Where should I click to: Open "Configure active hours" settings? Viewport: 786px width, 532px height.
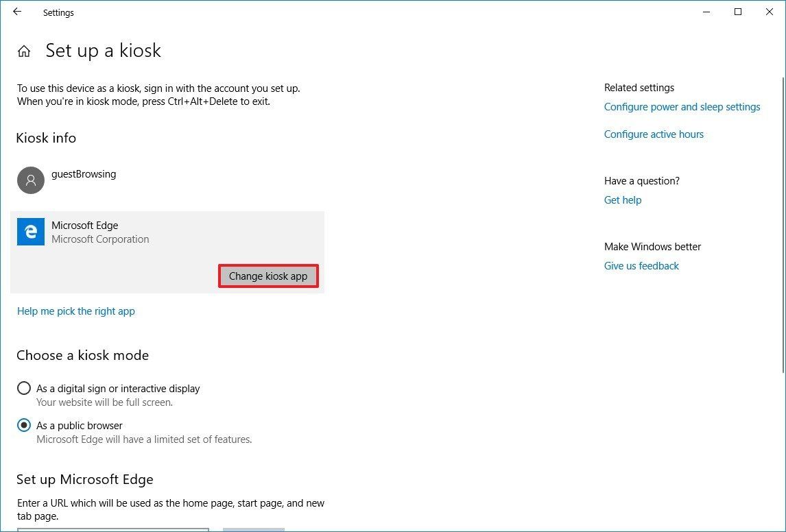point(654,134)
